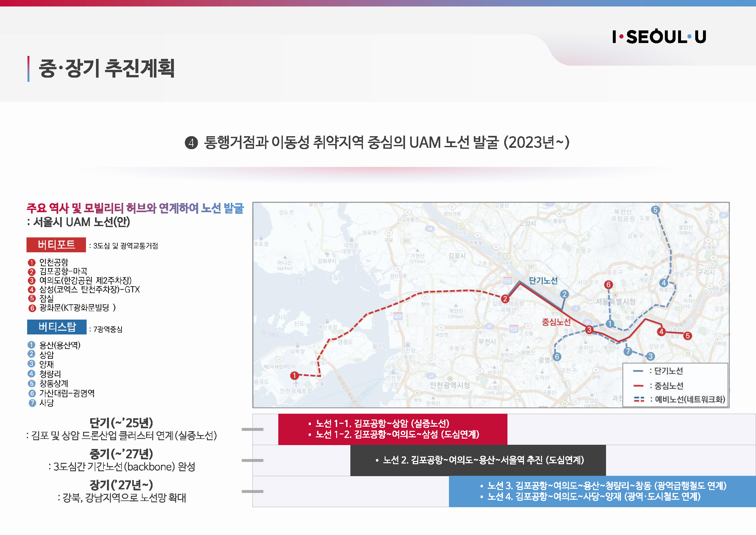Viewport: 756px width, 535px height.
Task: Click blue marker 5 at top of map
Action: 655,210
